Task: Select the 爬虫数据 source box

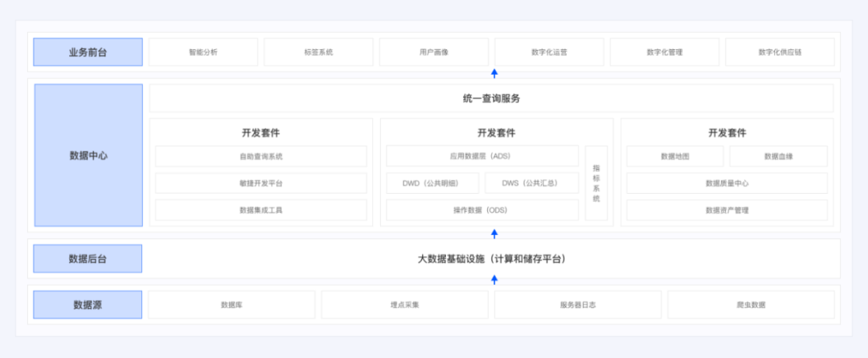Action: tap(751, 305)
